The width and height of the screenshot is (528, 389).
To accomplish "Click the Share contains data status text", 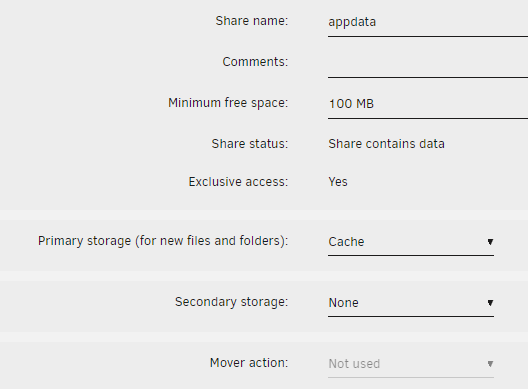I will coord(387,144).
